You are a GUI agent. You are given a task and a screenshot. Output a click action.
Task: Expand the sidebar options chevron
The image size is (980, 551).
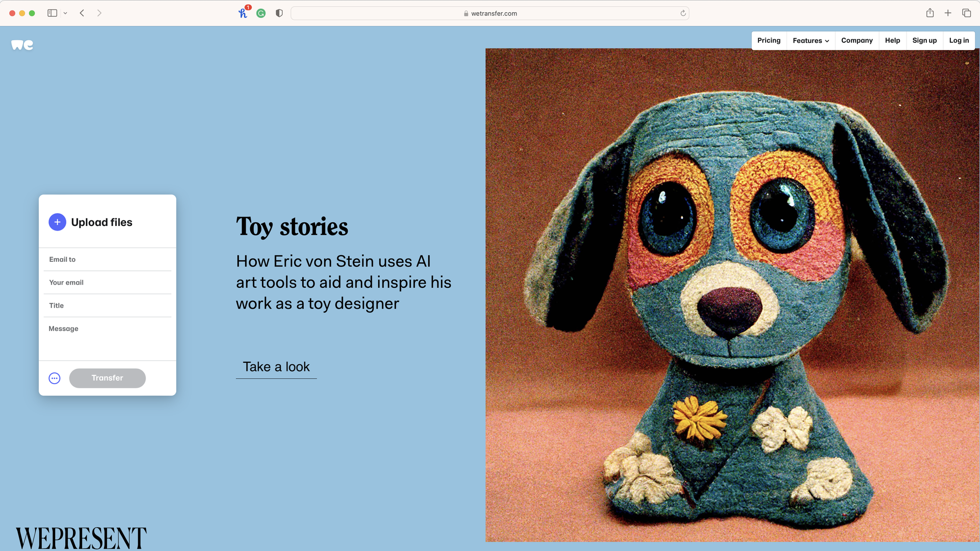pyautogui.click(x=65, y=13)
